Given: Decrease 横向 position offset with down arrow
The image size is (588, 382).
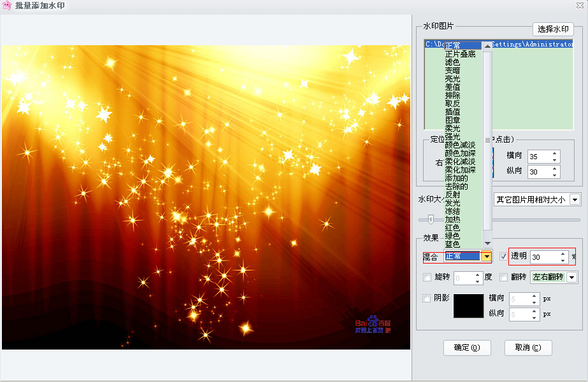Looking at the screenshot, I should pyautogui.click(x=555, y=160).
